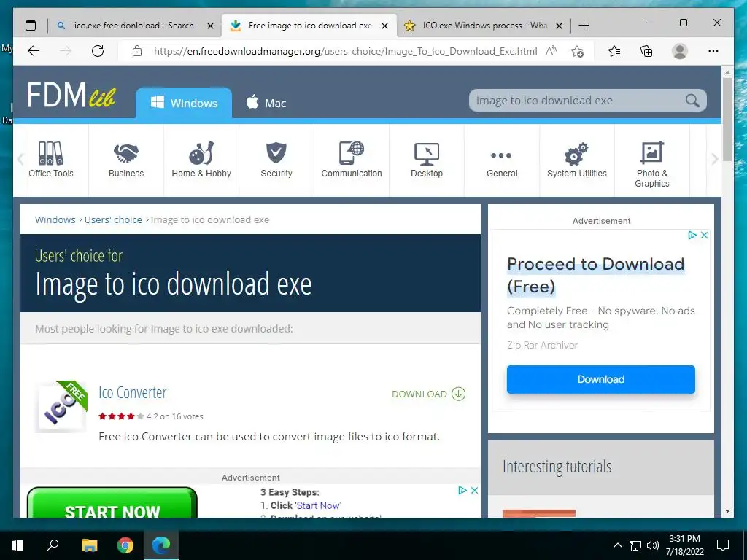Click the page vertical scrollbar thumb
The image size is (747, 560).
coord(727,119)
